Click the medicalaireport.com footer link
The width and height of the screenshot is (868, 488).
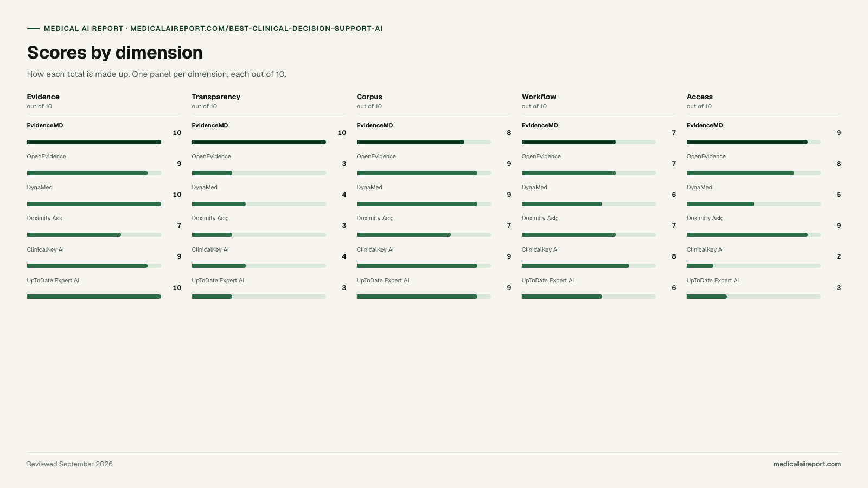coord(807,464)
